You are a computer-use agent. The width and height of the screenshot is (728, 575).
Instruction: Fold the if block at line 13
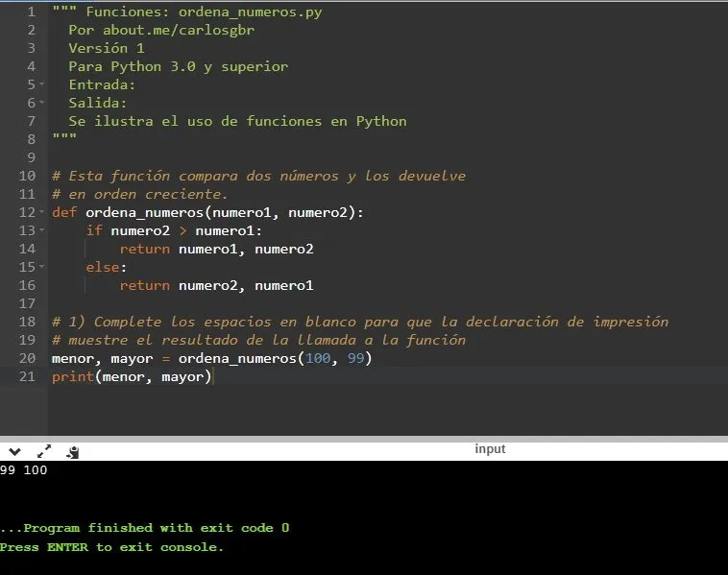pos(42,230)
